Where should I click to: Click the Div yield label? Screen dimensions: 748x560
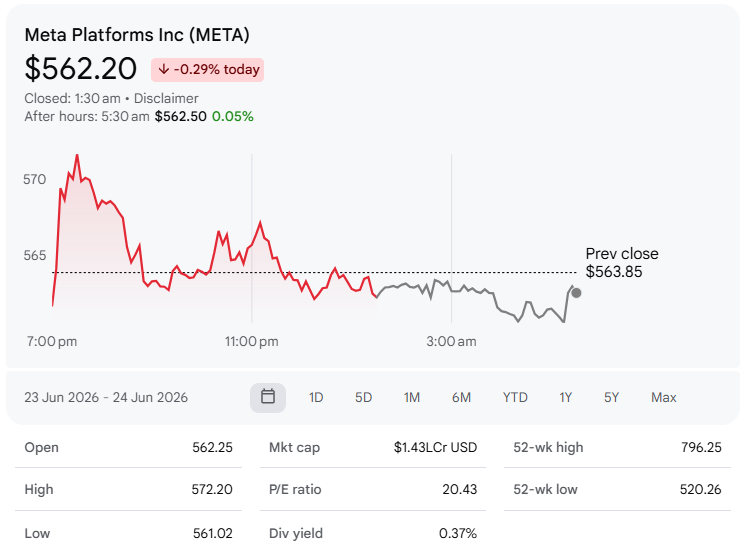(x=296, y=533)
